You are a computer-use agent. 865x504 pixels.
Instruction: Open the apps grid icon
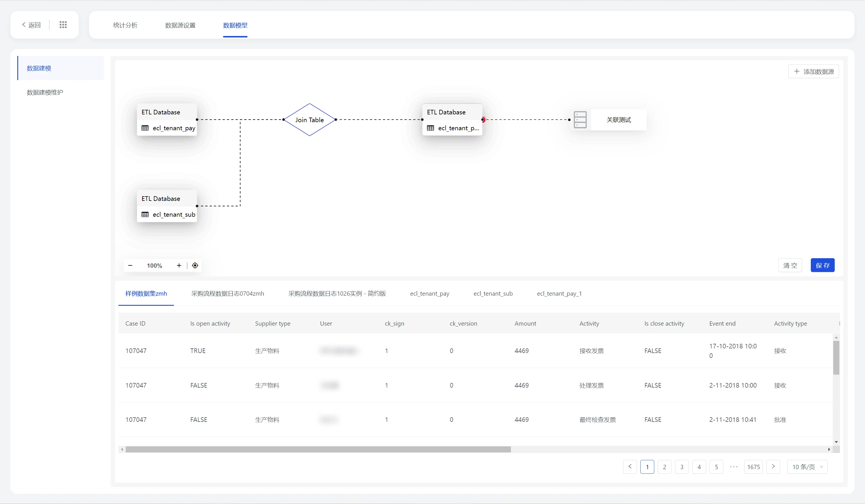63,25
